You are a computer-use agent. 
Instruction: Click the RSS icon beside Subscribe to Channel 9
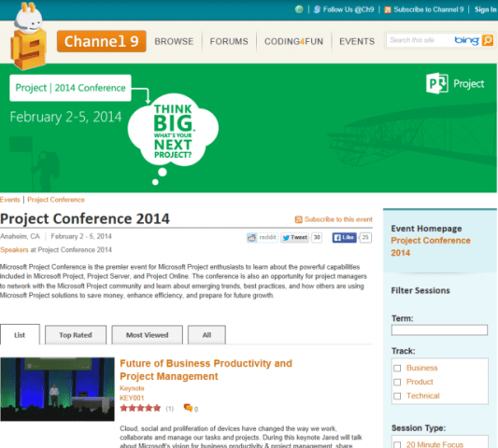coord(388,10)
